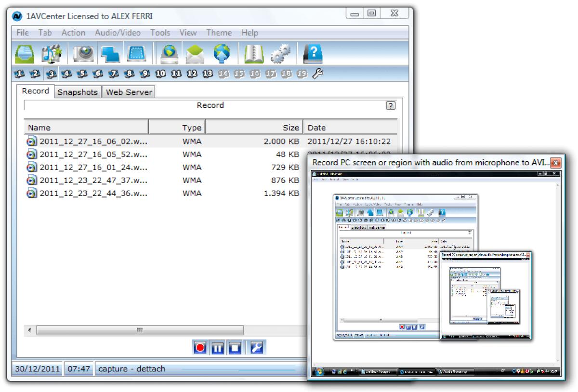Screen dimensions: 578x392
Task: Open the Help book icon
Action: 314,53
